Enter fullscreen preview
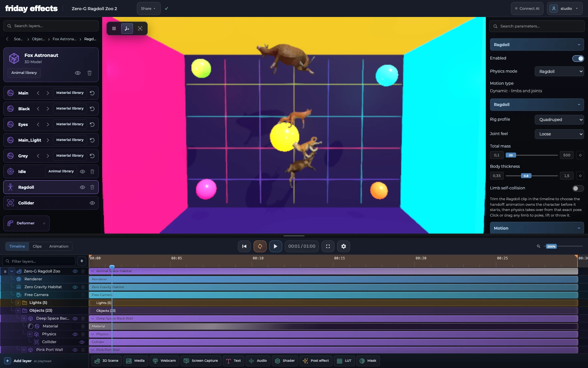The height and width of the screenshot is (368, 588). coord(328,246)
